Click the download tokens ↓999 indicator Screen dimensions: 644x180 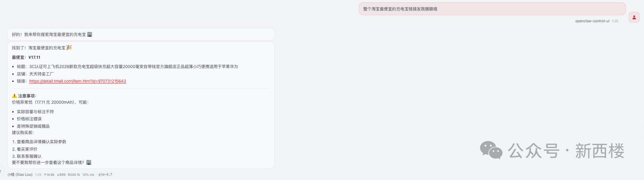tap(61, 175)
